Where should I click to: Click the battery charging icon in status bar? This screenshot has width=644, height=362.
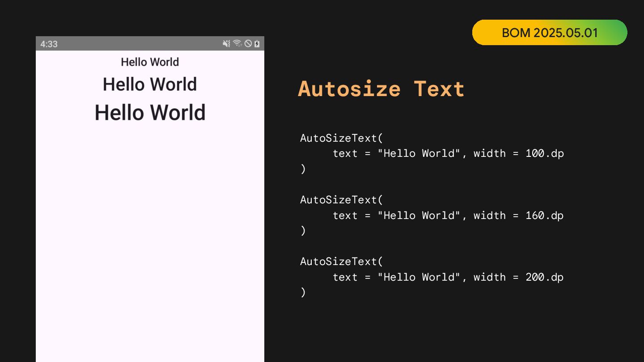click(x=257, y=44)
